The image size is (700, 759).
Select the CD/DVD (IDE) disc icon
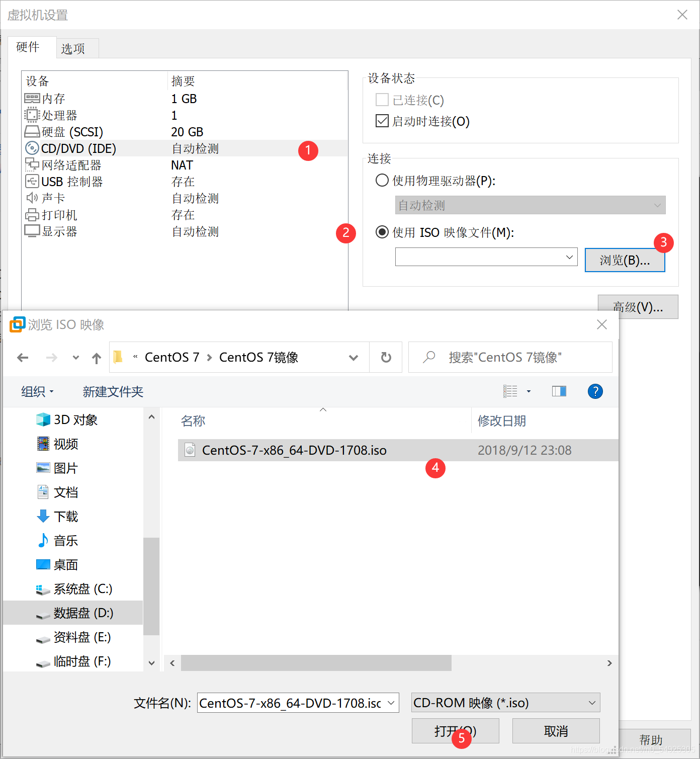[32, 148]
